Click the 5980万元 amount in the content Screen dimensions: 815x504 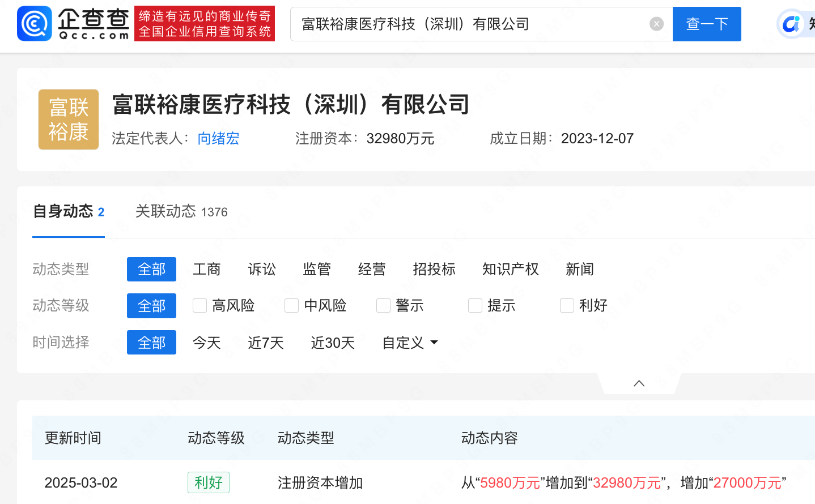[510, 483]
